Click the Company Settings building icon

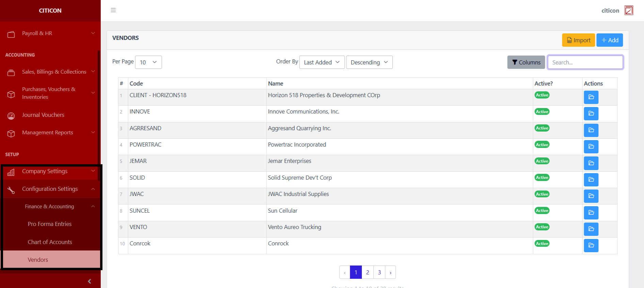11,172
